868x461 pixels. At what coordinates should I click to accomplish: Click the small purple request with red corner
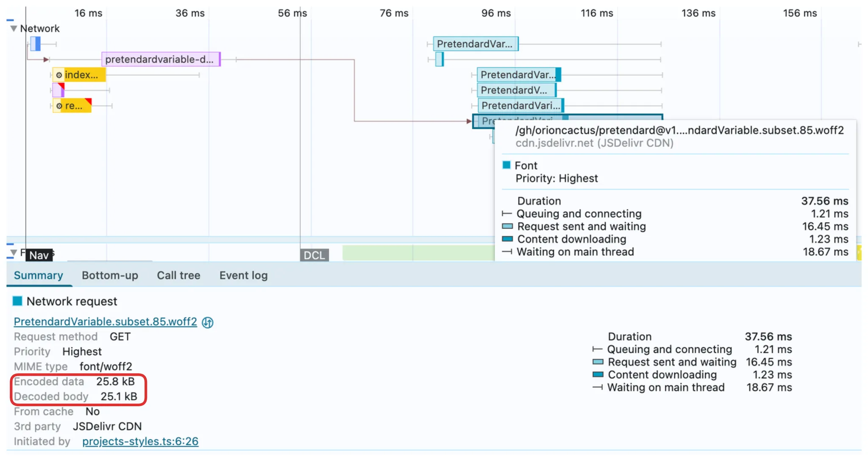(x=58, y=90)
